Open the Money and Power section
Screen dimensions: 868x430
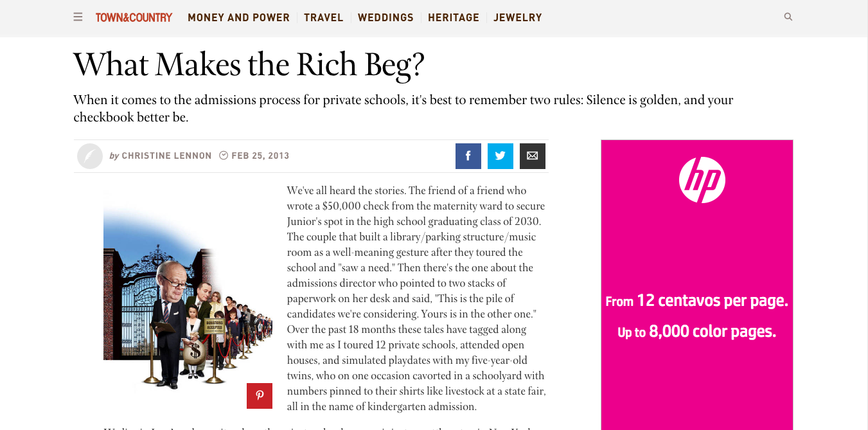point(238,18)
